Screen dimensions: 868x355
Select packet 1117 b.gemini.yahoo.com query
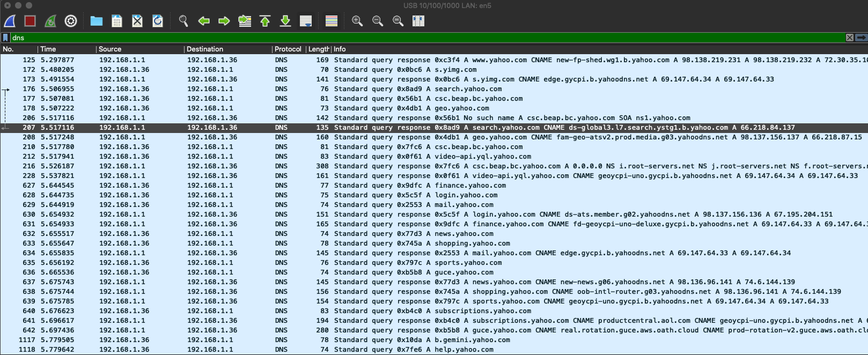(x=434, y=340)
